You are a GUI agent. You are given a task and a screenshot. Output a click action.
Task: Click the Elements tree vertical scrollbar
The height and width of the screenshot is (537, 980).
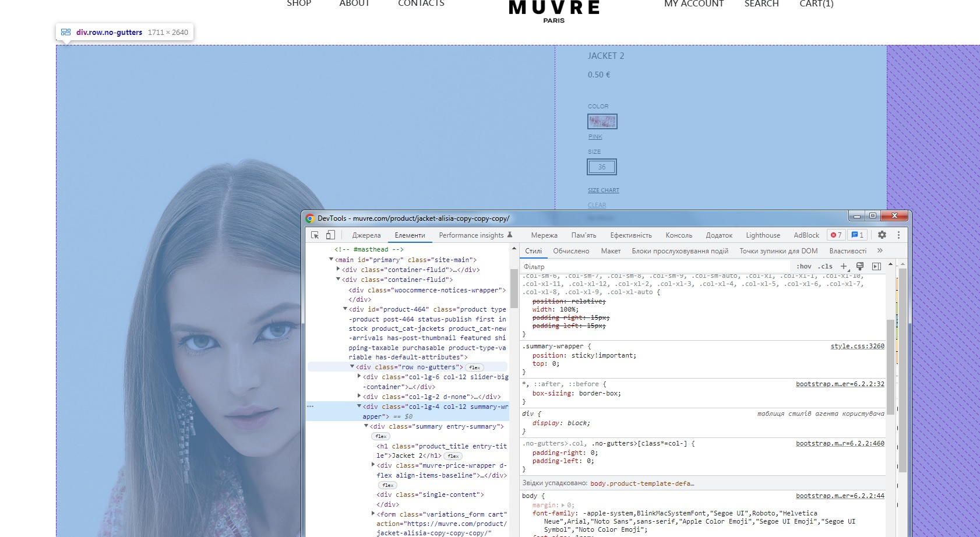(x=514, y=288)
